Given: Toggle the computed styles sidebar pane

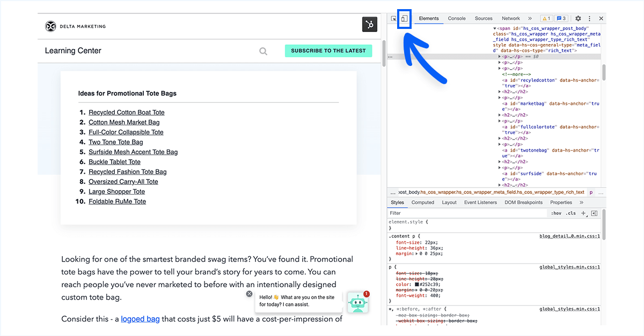Looking at the screenshot, I should click(x=594, y=213).
